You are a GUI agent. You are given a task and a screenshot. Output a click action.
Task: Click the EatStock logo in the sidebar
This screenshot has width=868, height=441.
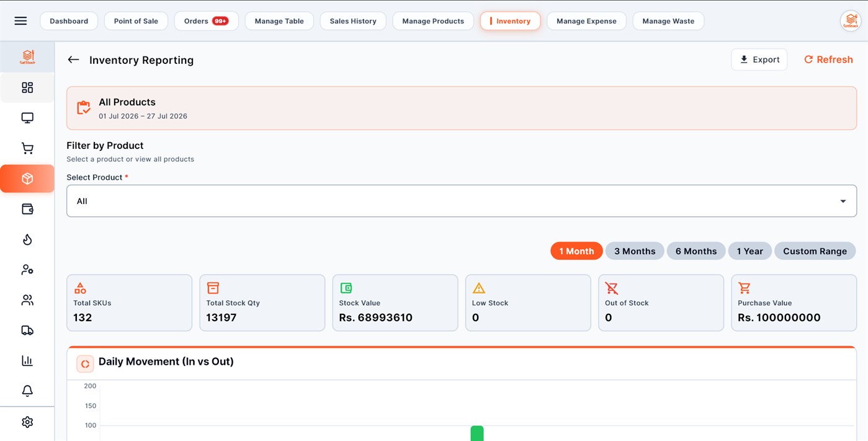point(27,57)
